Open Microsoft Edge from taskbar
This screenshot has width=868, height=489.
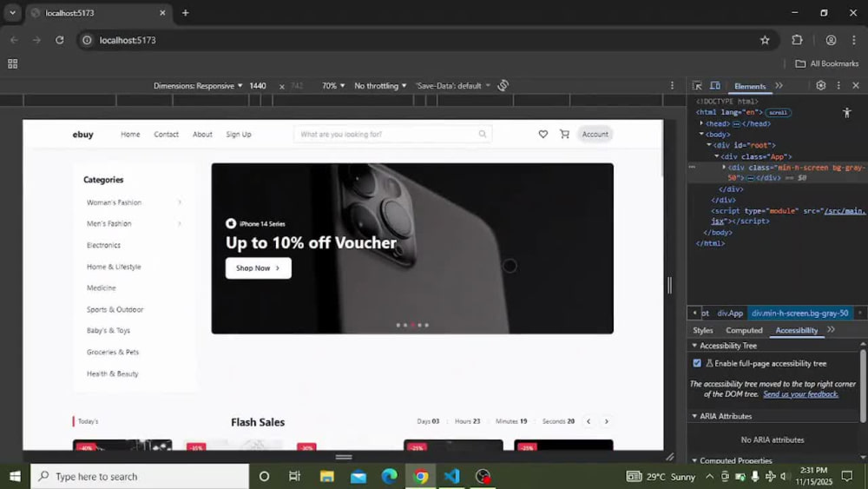point(389,476)
